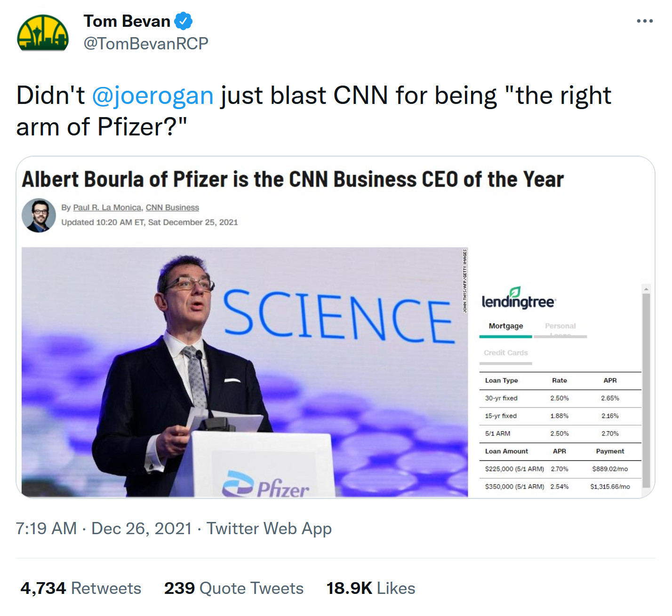
Task: Switch to the Personal Loans tab
Action: click(560, 328)
